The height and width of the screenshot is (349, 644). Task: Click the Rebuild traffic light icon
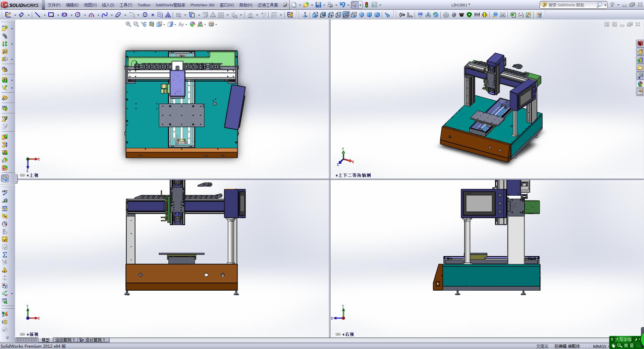[367, 5]
